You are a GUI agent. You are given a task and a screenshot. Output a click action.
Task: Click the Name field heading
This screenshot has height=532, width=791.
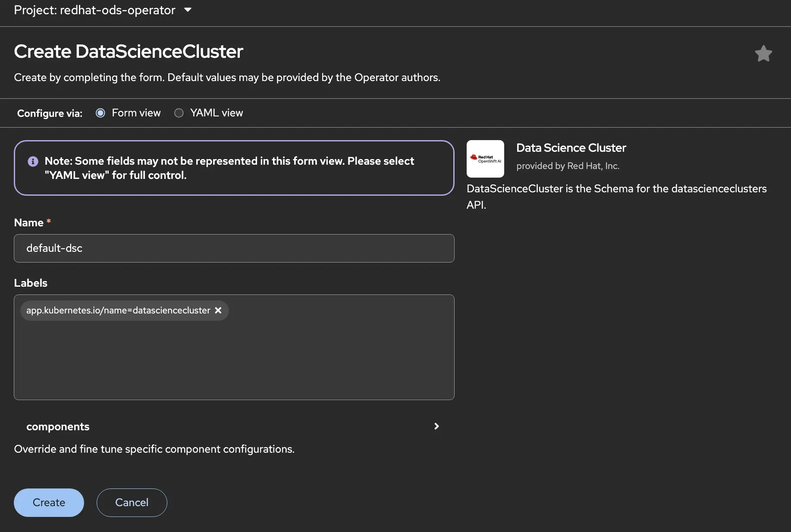coord(29,223)
